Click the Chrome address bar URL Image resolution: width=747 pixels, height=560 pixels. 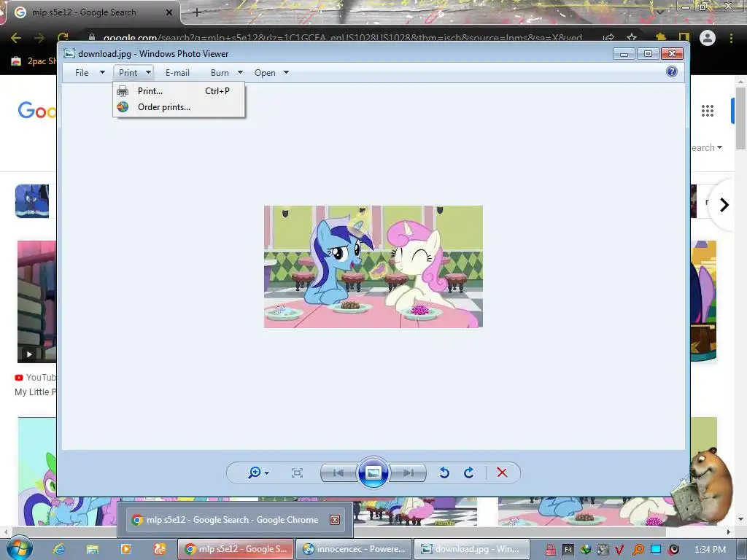pos(342,38)
